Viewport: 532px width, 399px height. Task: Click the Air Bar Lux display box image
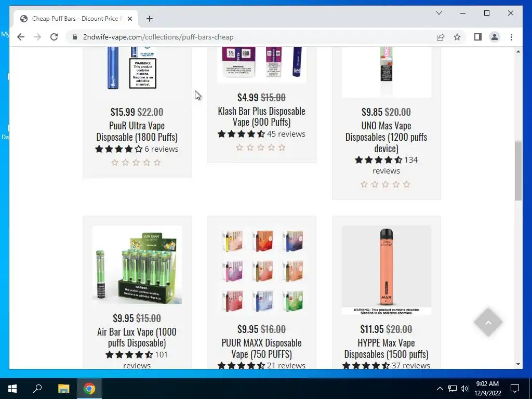click(137, 264)
